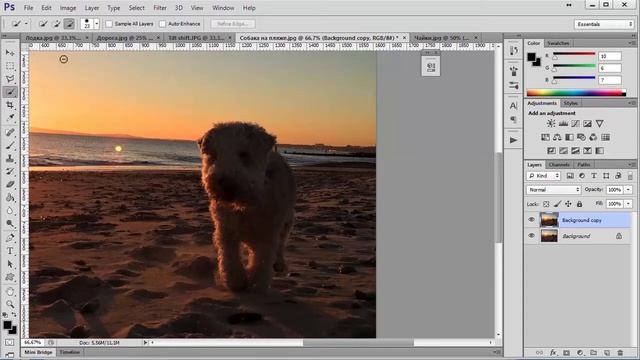Select the Eyedropper tool

coord(10,118)
